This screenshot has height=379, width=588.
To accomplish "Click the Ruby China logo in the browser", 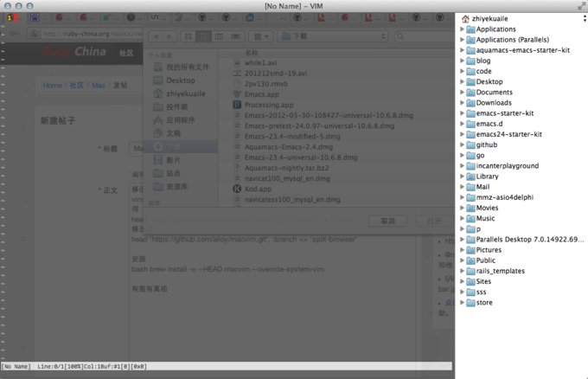I will pos(74,52).
